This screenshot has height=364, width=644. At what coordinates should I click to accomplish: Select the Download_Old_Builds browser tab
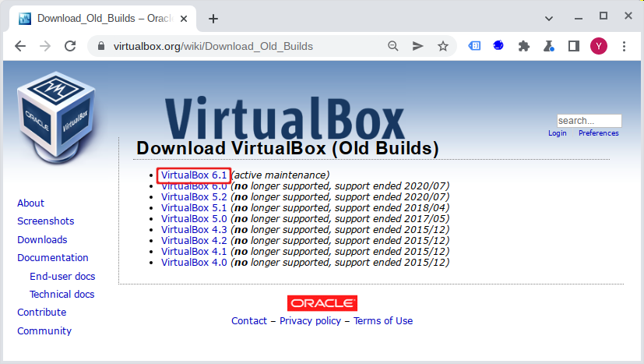coord(103,19)
